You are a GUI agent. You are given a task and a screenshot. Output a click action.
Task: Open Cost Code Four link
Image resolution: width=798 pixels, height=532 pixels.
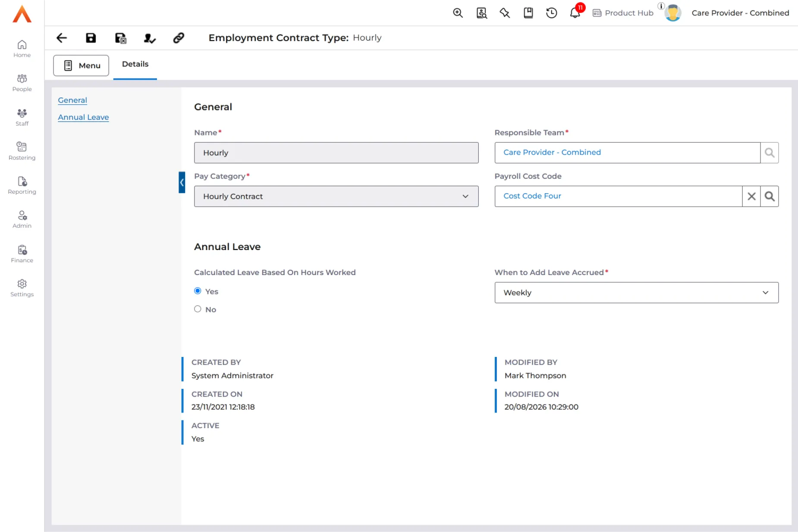pyautogui.click(x=532, y=196)
